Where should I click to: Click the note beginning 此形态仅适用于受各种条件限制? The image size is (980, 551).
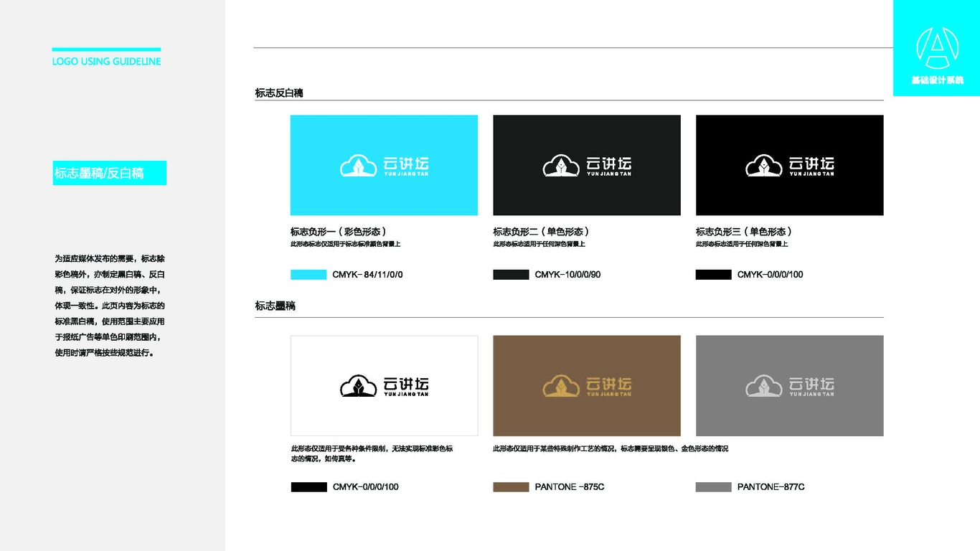(x=372, y=453)
